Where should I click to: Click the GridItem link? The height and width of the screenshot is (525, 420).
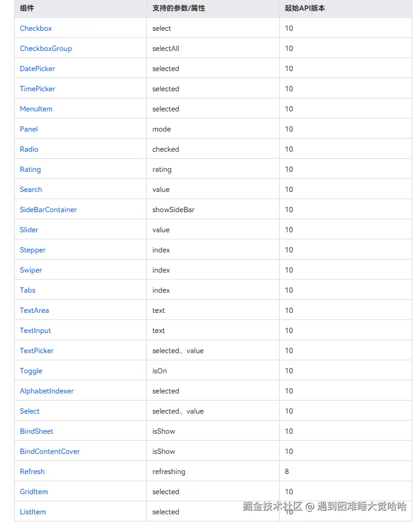pos(34,491)
